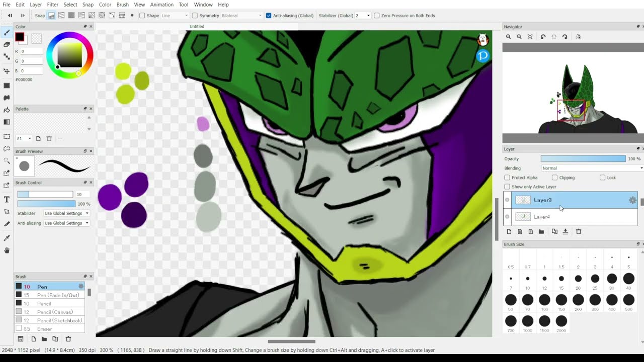Open the Stabilizer (Global) value dropdown
This screenshot has width=644, height=362.
(363, 16)
